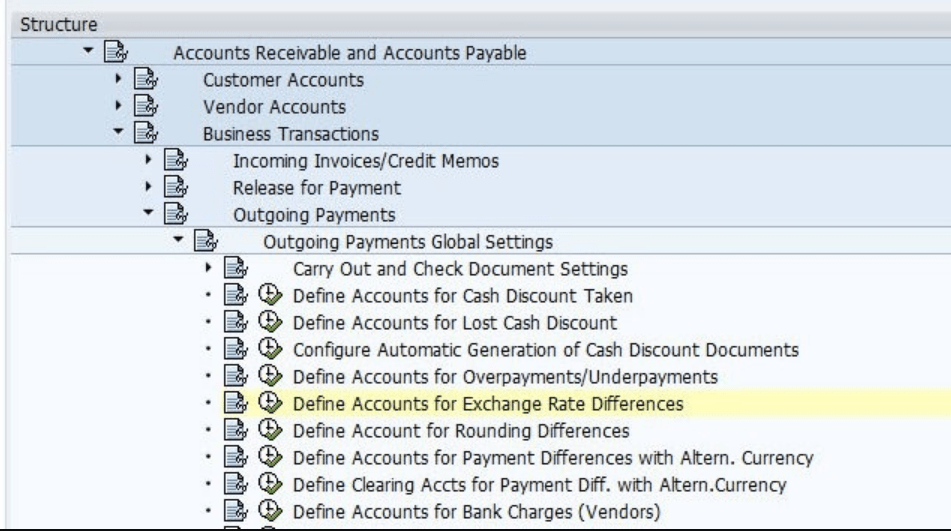951x531 pixels.
Task: Click documentation icon next to Customer Accounts
Action: coord(144,80)
